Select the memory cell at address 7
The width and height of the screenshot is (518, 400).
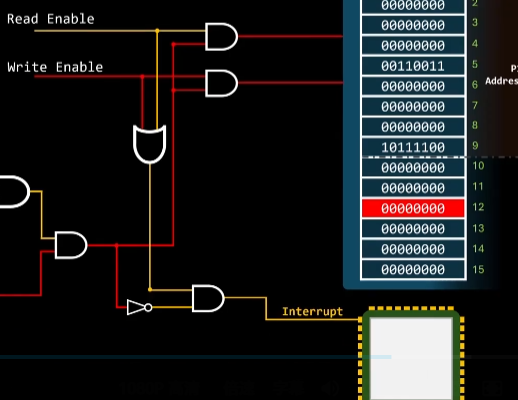point(413,107)
